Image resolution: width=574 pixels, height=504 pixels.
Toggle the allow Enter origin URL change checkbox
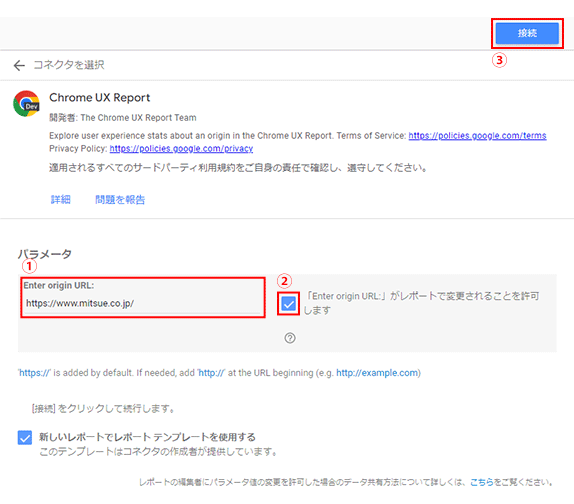288,303
